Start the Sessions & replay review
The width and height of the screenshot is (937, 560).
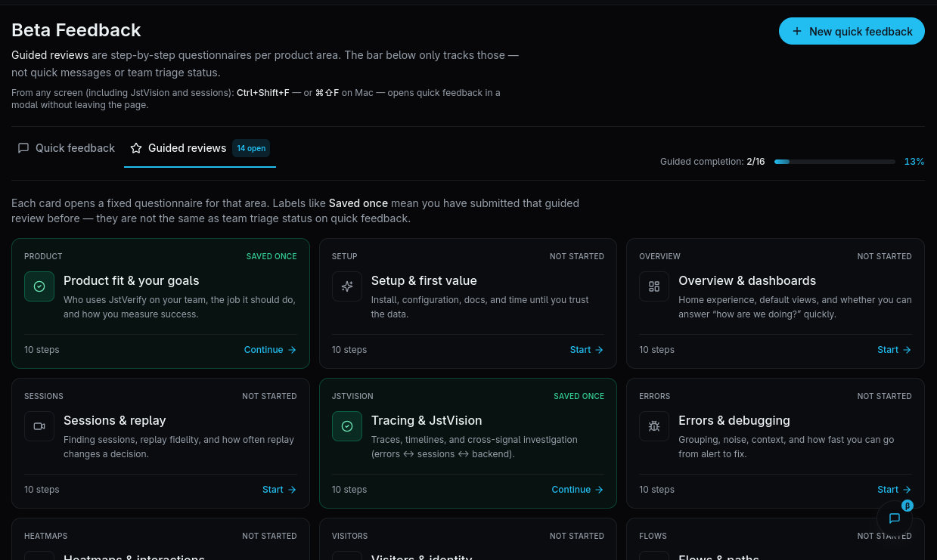[280, 490]
